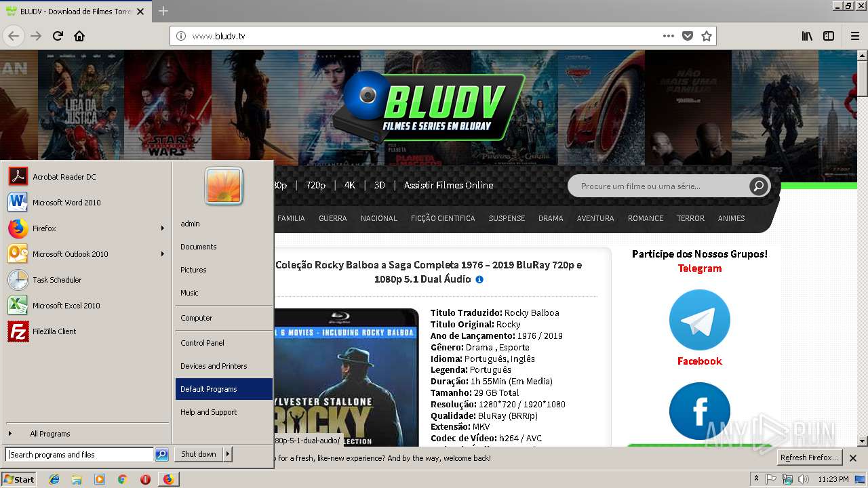Expand Firefox jump list arrow
The image size is (868, 488).
162,228
